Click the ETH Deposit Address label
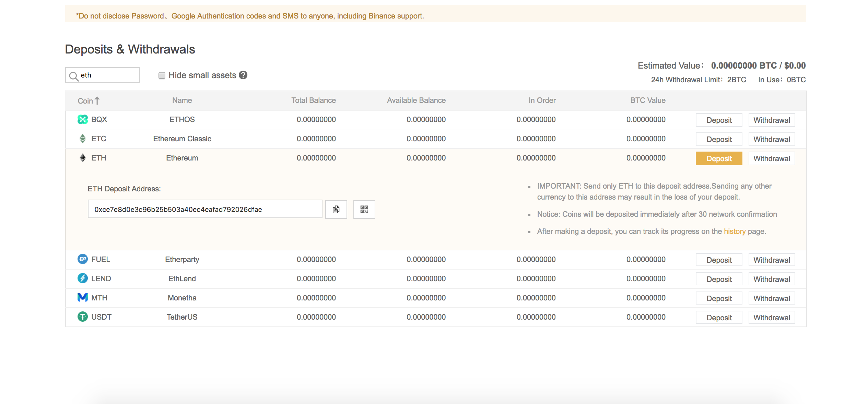Screen dimensions: 868x404 pos(124,189)
